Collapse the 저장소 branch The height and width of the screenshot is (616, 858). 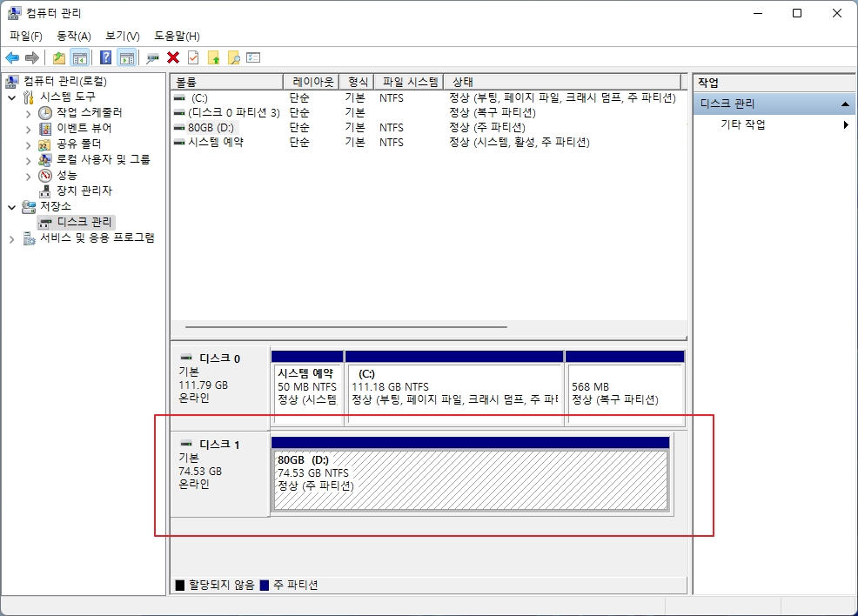tap(12, 206)
